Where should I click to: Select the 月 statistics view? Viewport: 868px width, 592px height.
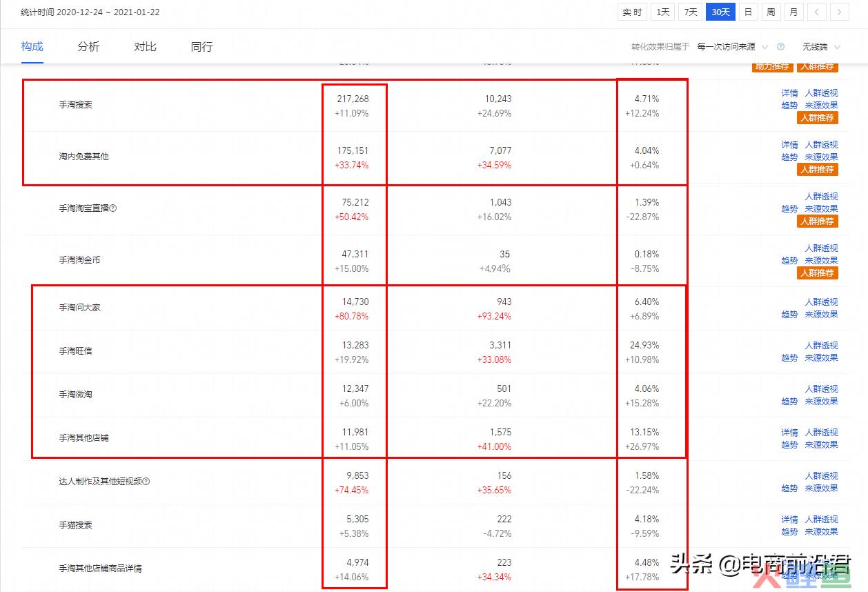[793, 12]
